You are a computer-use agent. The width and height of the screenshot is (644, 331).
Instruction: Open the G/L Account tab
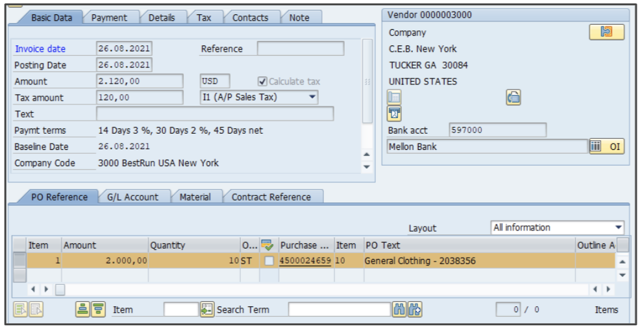pos(132,197)
